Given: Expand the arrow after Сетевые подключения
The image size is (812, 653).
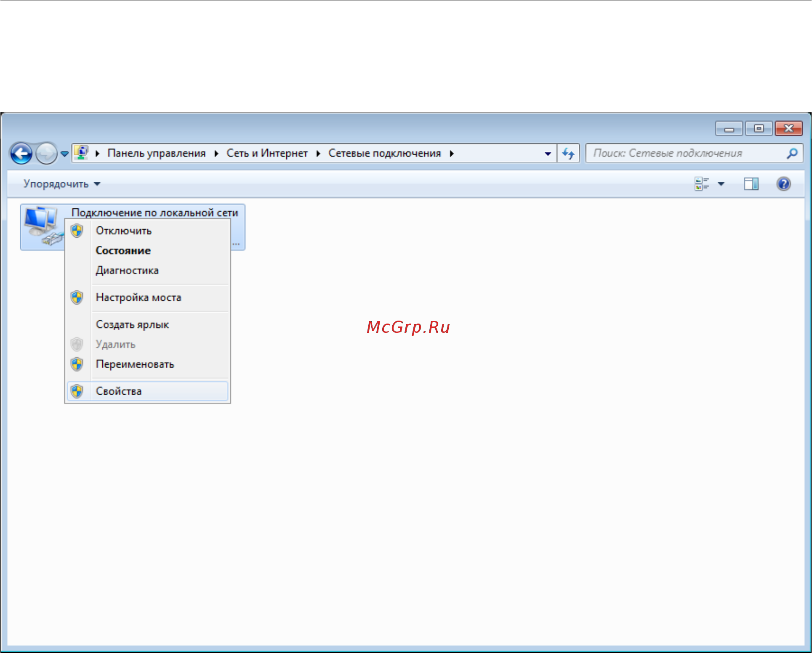Looking at the screenshot, I should pos(452,154).
